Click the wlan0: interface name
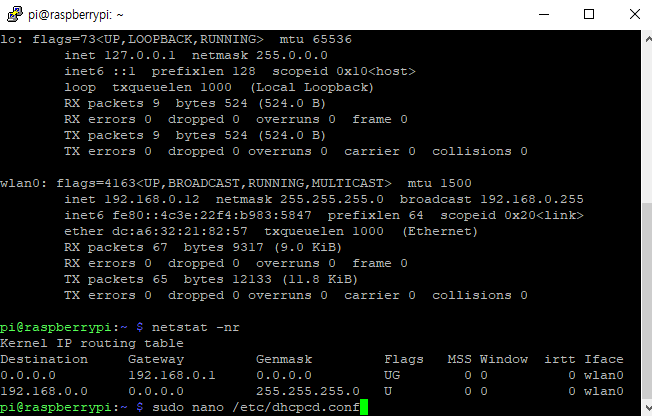Screen dimensions: 652x416 tap(24, 183)
